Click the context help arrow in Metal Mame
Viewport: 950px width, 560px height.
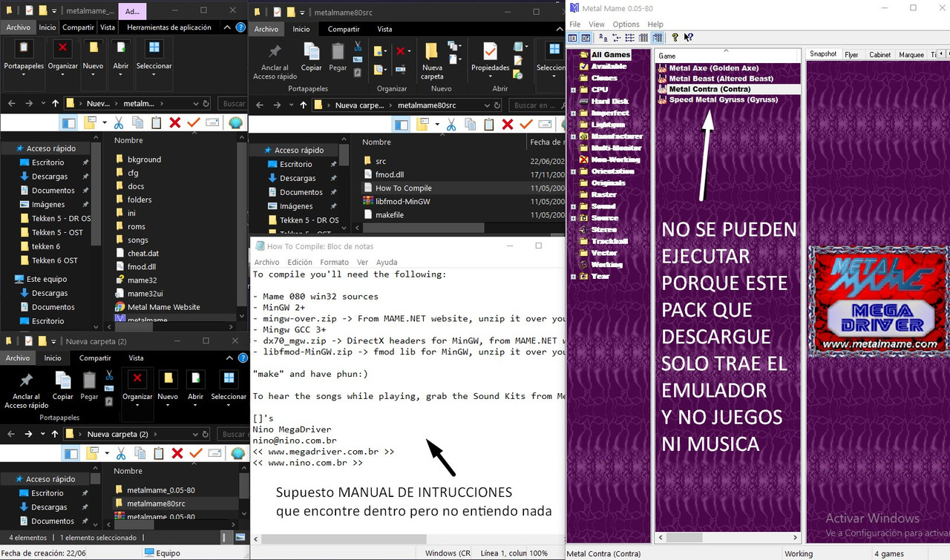pos(689,38)
